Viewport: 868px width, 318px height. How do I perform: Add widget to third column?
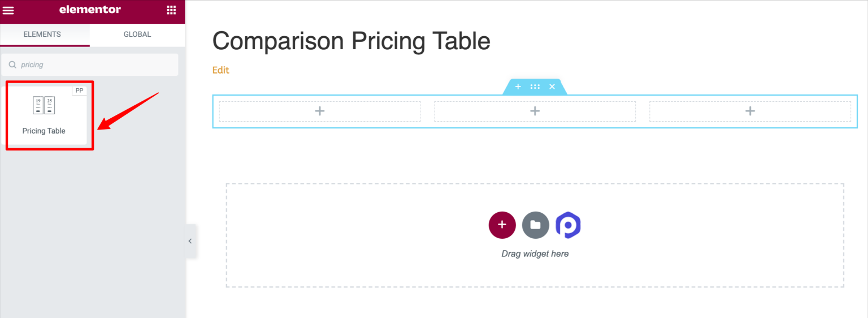[750, 111]
